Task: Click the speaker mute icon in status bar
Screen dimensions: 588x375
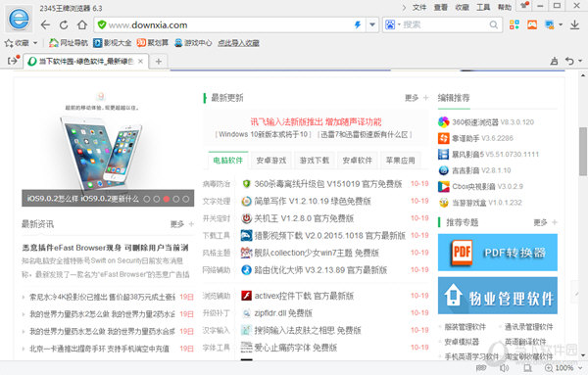Action: tap(505, 368)
